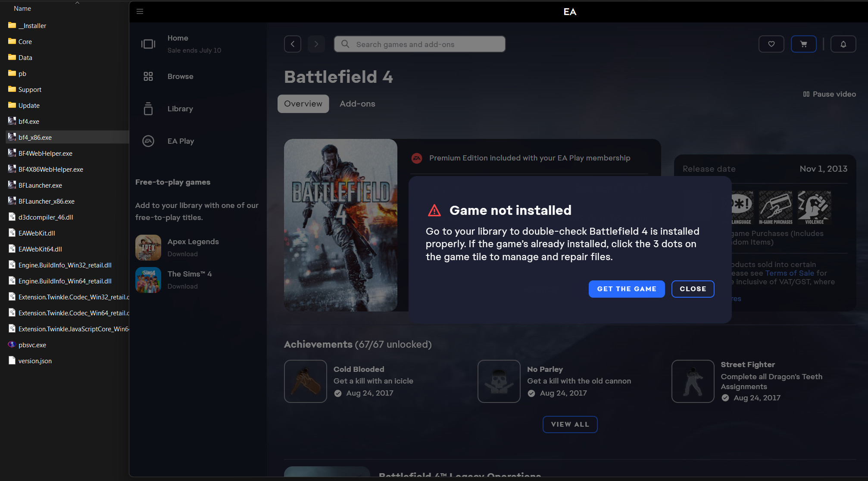Open the _Installer folder in Explorer
868x481 pixels.
point(32,26)
